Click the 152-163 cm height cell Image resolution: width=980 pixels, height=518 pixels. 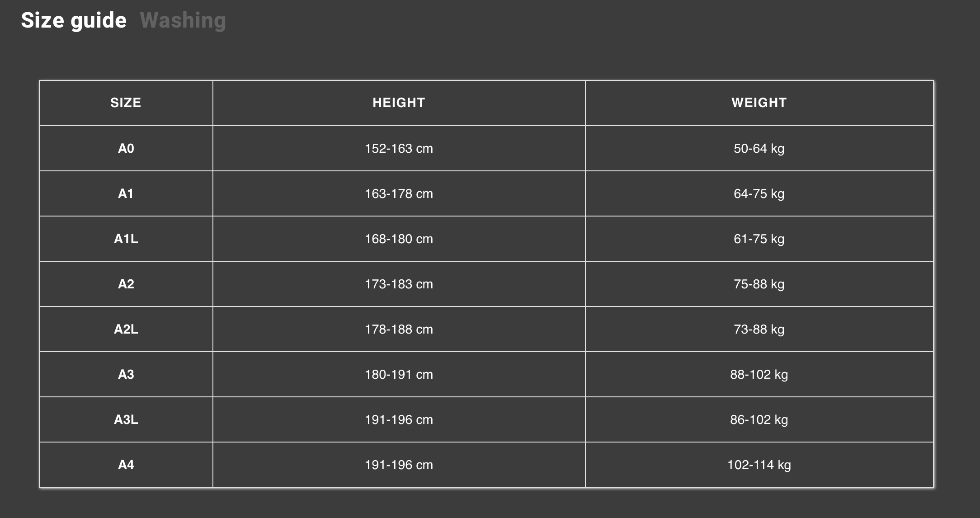point(399,148)
